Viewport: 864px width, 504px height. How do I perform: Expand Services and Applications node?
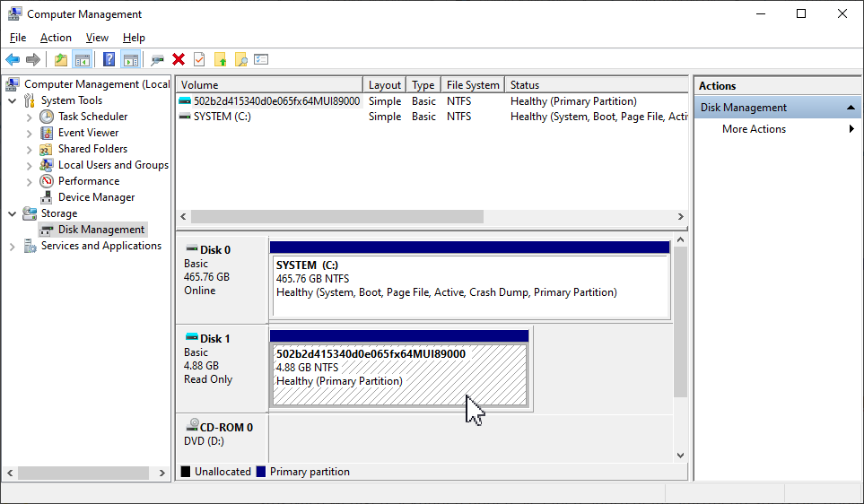click(x=13, y=248)
